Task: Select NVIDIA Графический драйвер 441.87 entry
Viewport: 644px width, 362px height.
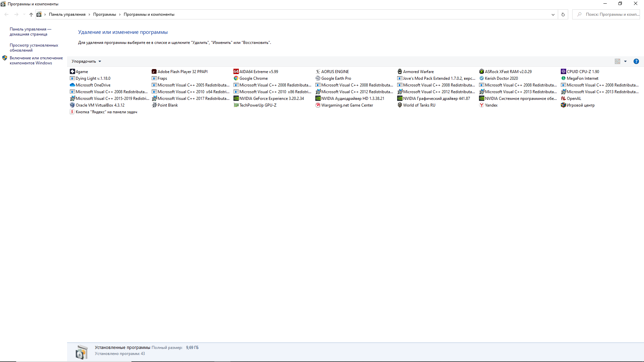Action: (434, 98)
